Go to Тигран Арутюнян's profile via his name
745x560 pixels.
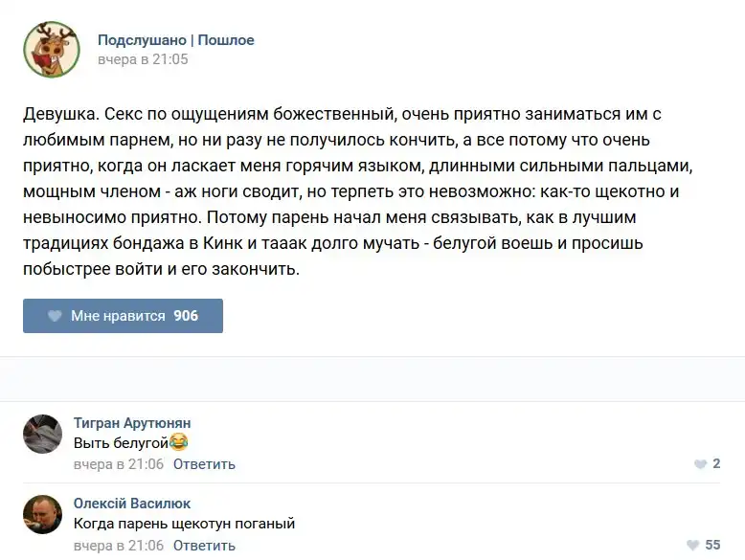(132, 423)
